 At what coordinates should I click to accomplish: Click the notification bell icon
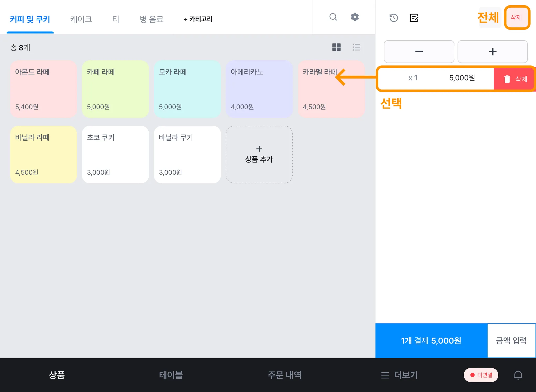tap(518, 375)
